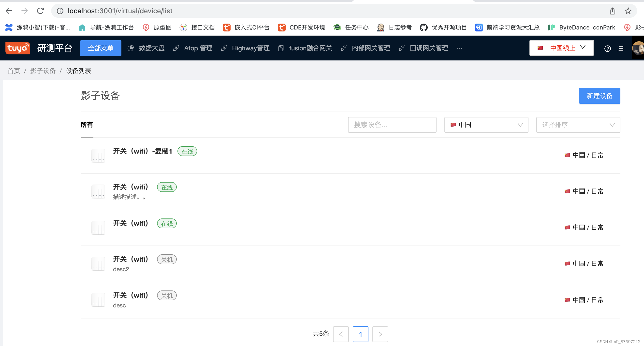Toggle the 在线 status on second 开关(wifi)
Image resolution: width=644 pixels, height=346 pixels.
click(166, 187)
